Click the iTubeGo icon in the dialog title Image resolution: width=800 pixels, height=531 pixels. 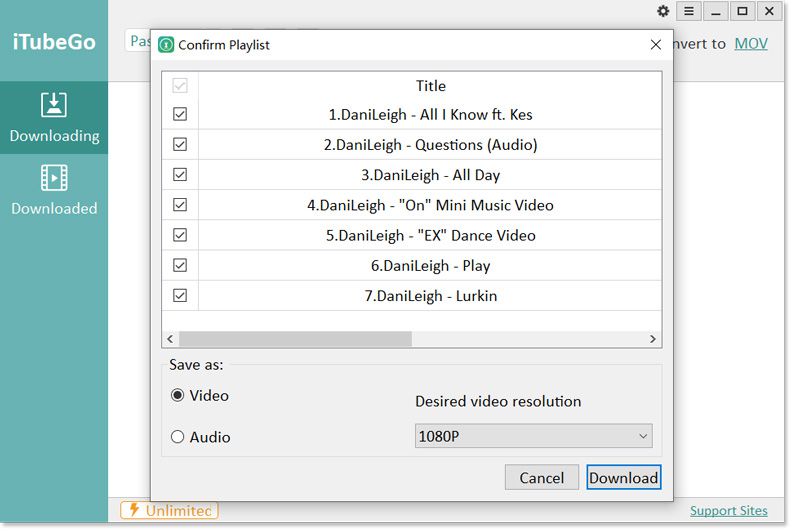click(166, 45)
